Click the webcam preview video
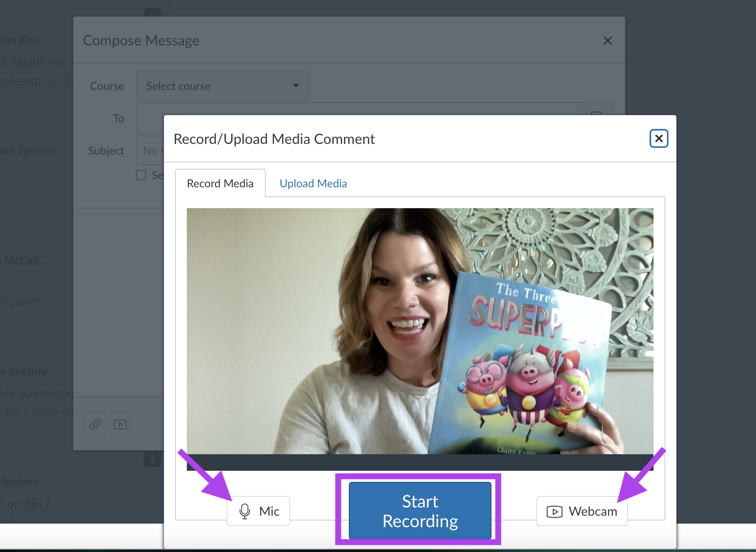 [420, 331]
